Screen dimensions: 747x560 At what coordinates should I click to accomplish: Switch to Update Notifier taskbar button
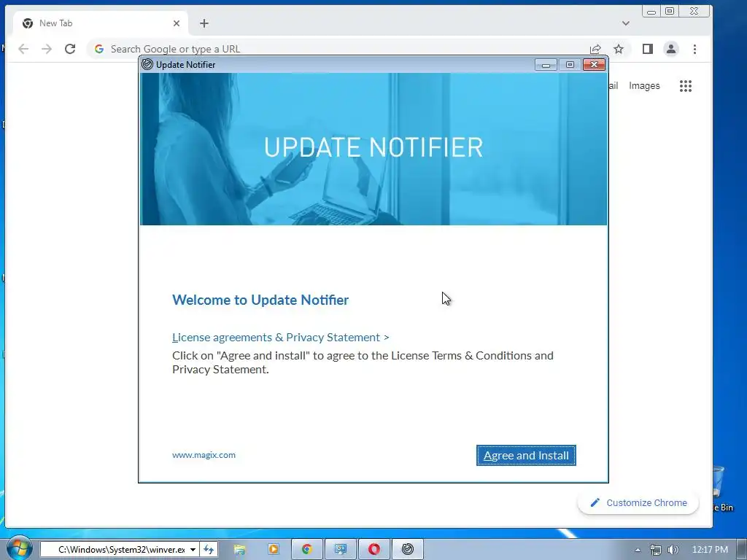[407, 550]
